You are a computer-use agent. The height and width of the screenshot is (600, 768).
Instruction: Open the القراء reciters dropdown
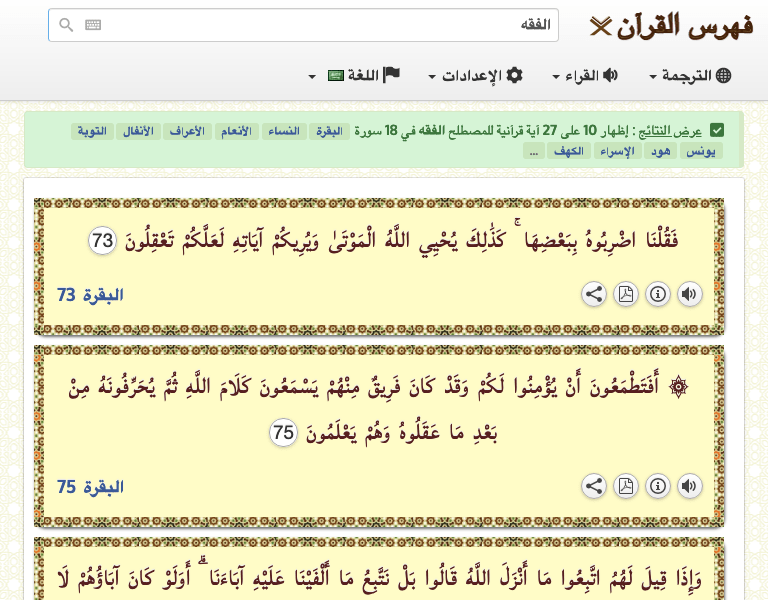tap(585, 75)
